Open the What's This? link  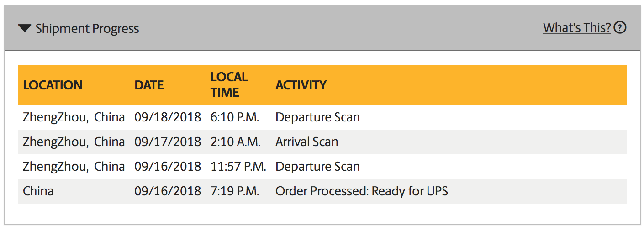coord(576,28)
